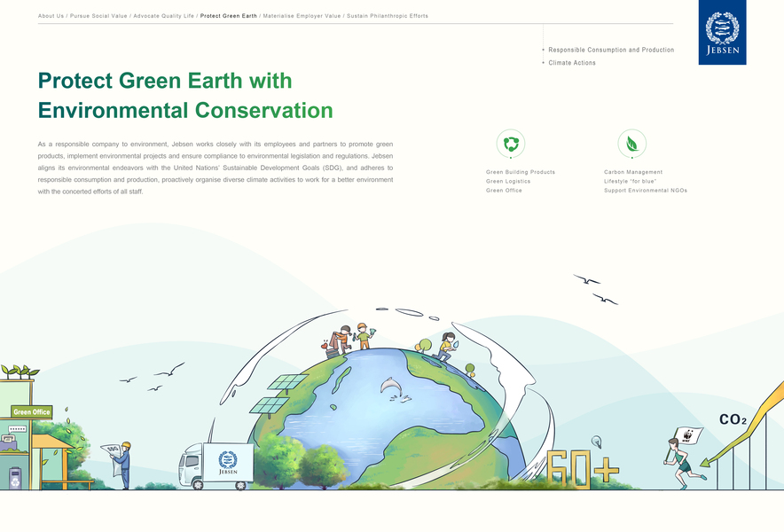Click the light bulb above the 60+ sign
Image resolution: width=784 pixels, height=532 pixels.
596,442
